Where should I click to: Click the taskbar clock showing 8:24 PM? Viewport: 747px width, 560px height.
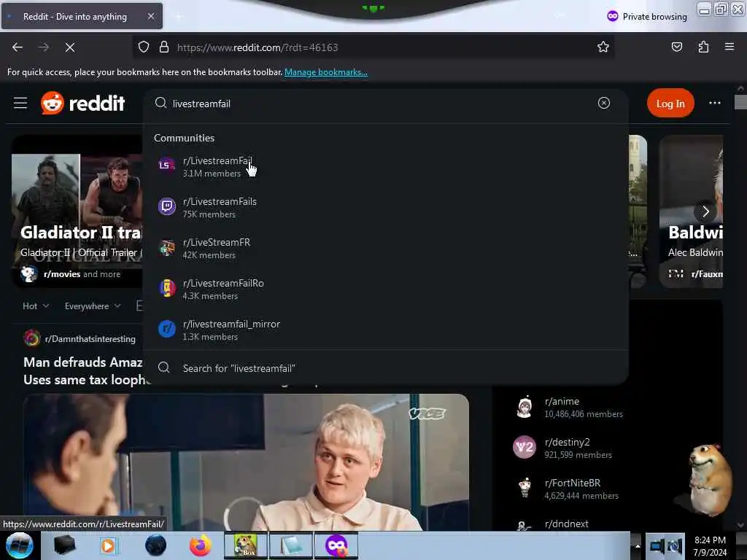tap(710, 545)
